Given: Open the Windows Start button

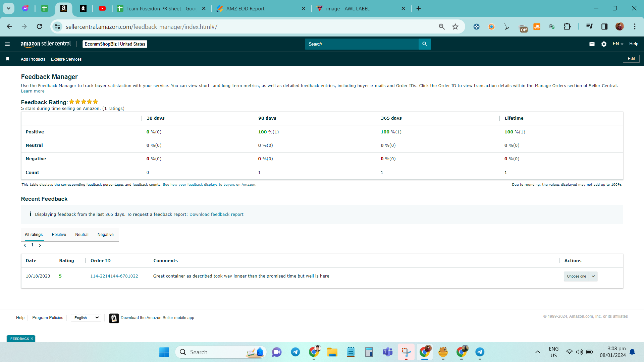Looking at the screenshot, I should (164, 352).
